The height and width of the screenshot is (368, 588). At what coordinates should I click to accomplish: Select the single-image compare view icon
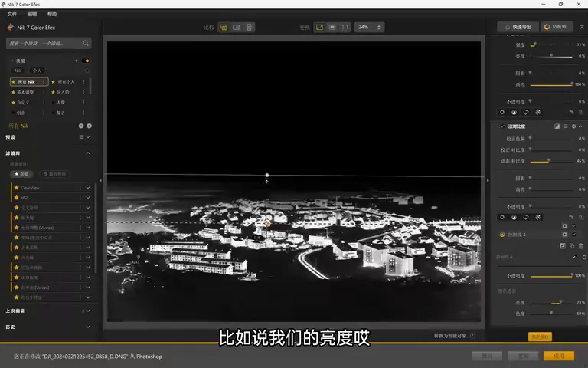pos(224,28)
